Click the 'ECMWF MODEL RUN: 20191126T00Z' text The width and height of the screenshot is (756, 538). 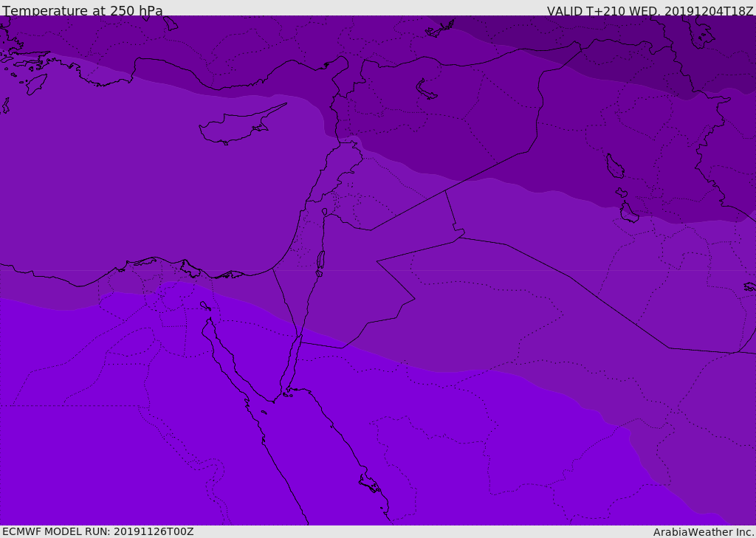click(98, 531)
